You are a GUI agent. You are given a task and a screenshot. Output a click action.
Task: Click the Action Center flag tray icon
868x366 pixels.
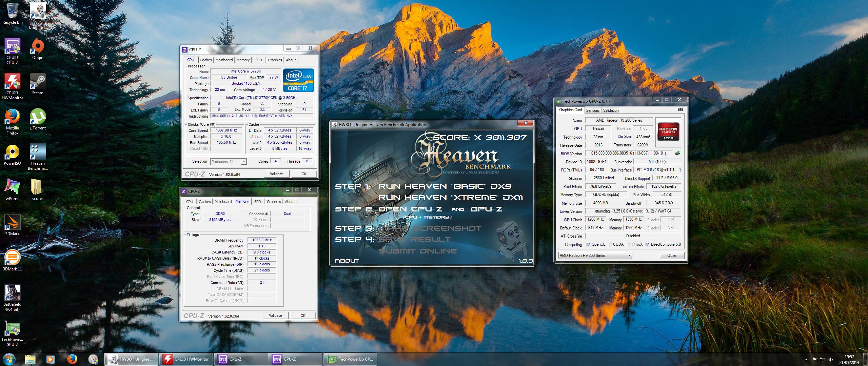pos(814,360)
